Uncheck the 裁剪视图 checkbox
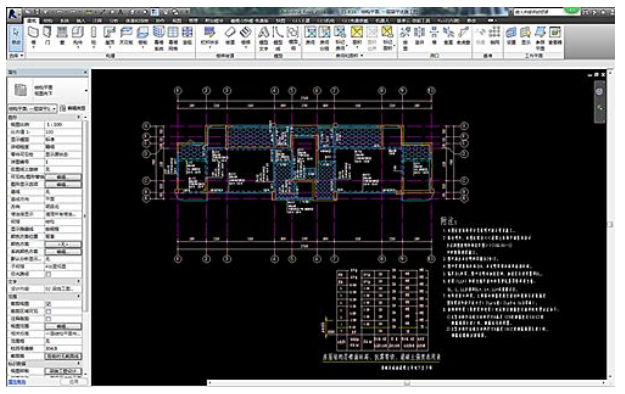The image size is (625, 394). tap(48, 304)
